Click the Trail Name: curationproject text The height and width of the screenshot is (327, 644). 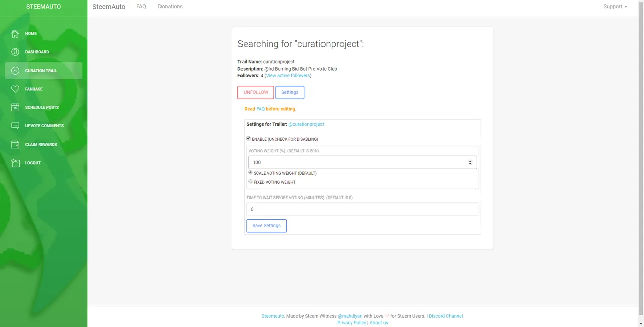266,62
